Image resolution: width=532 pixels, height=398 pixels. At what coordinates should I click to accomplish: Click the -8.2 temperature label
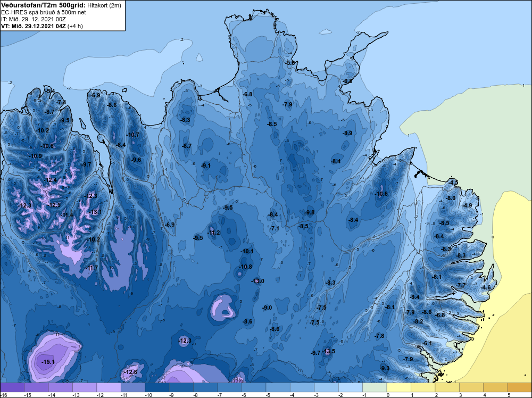(418, 321)
